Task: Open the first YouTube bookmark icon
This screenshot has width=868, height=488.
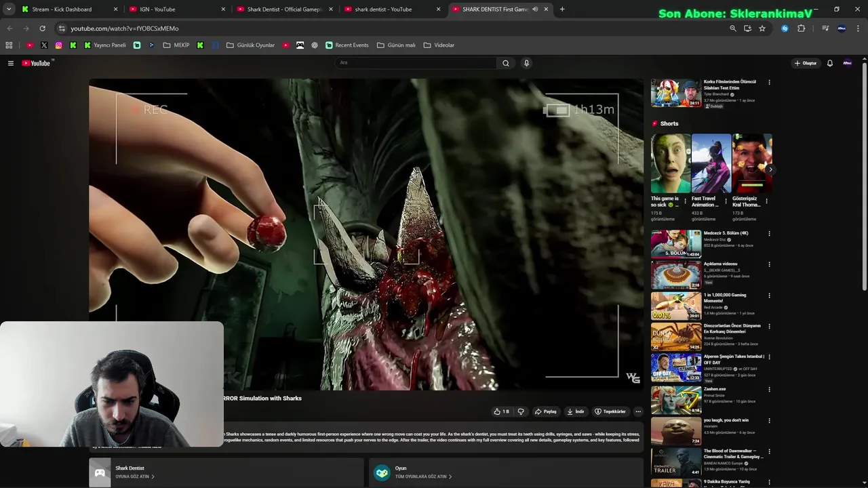Action: pyautogui.click(x=30, y=45)
